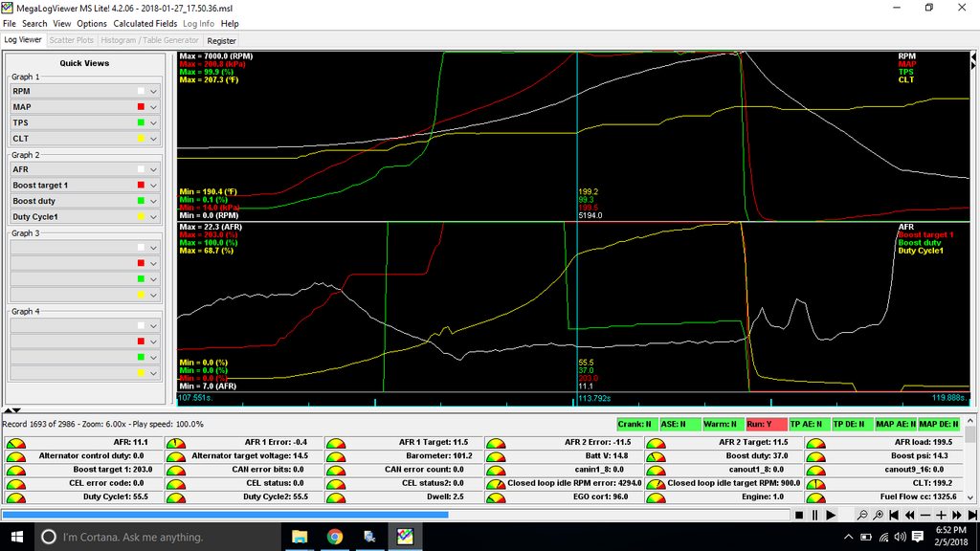Open the Action Center notifications icon
Screen dimensions: 980x551
pos(918,537)
